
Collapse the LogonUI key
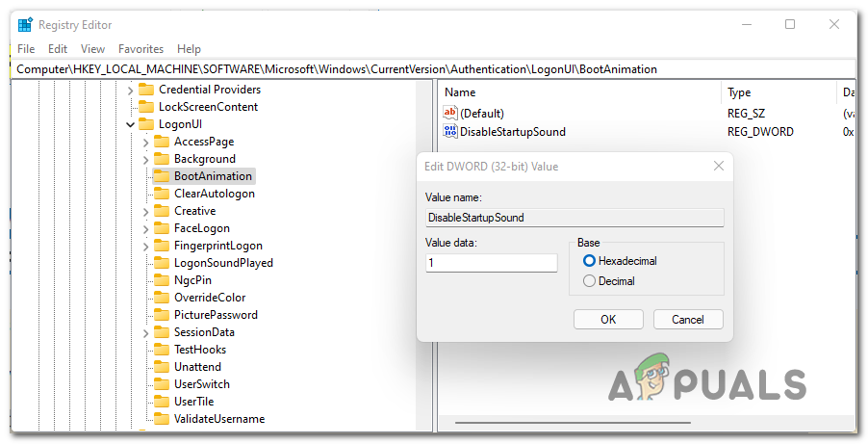[x=131, y=124]
